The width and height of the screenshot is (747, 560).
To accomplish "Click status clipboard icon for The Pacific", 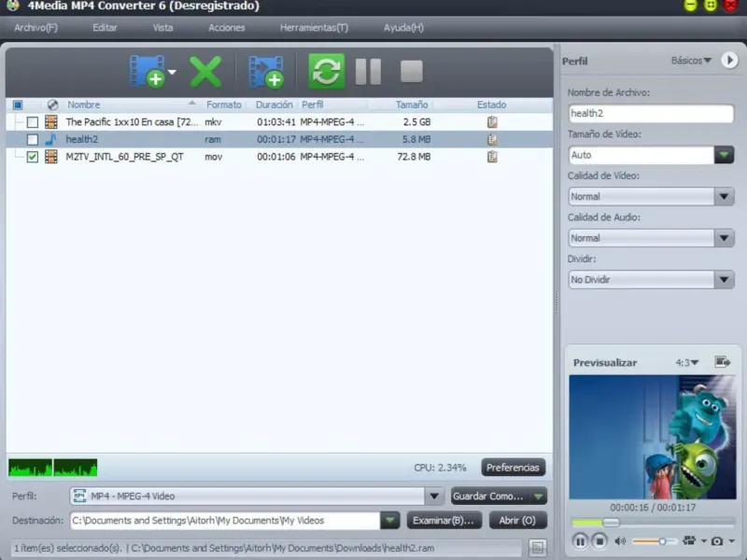I will 492,122.
